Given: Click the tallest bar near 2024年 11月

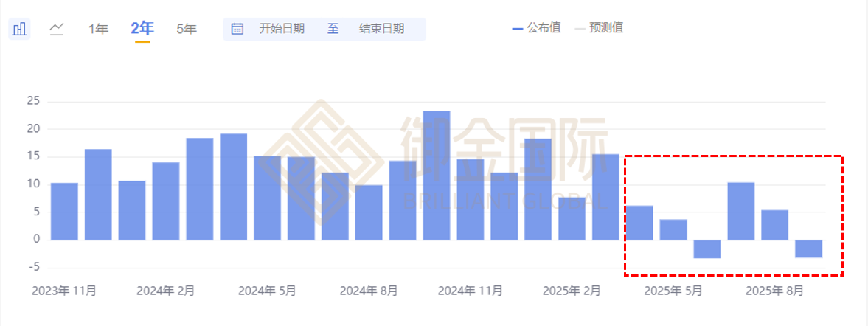Looking at the screenshot, I should [x=437, y=175].
